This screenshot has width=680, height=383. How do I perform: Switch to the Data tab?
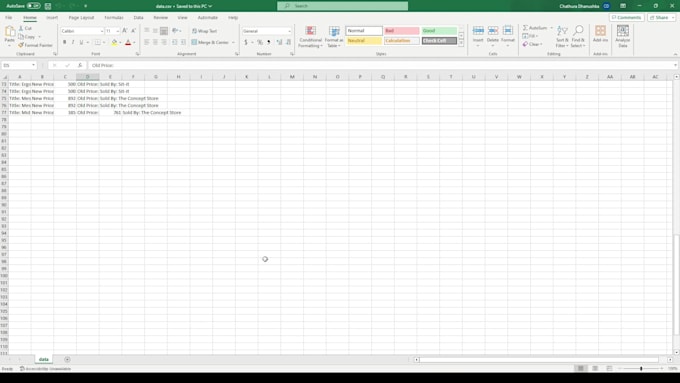click(138, 17)
